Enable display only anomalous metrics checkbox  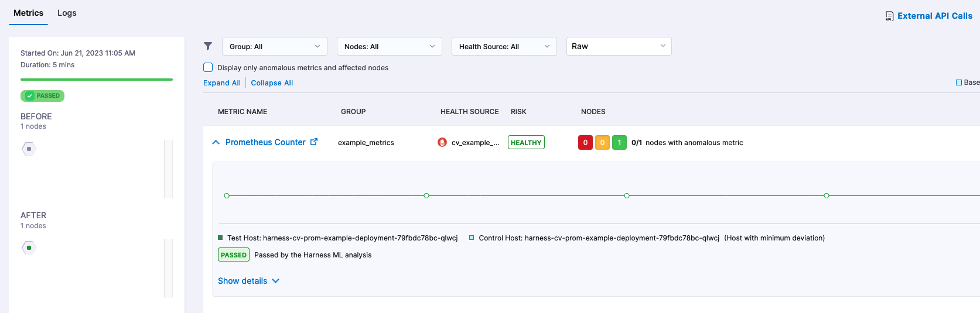point(208,67)
